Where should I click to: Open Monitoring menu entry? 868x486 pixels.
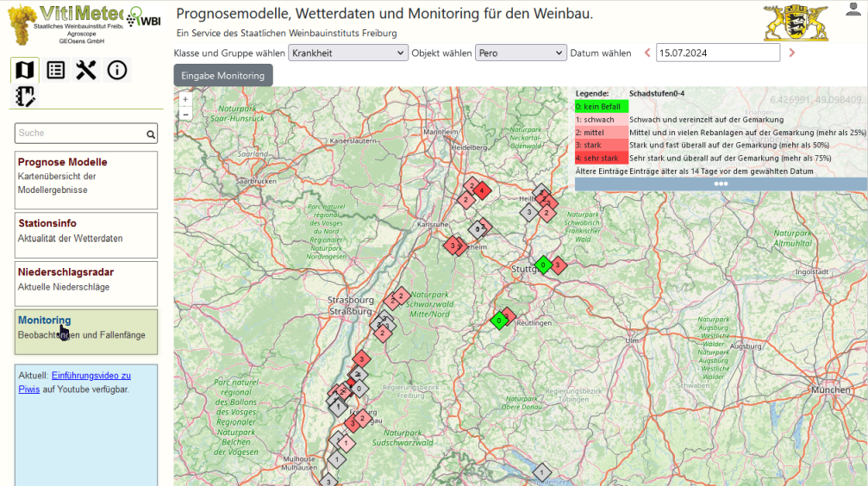(86, 332)
